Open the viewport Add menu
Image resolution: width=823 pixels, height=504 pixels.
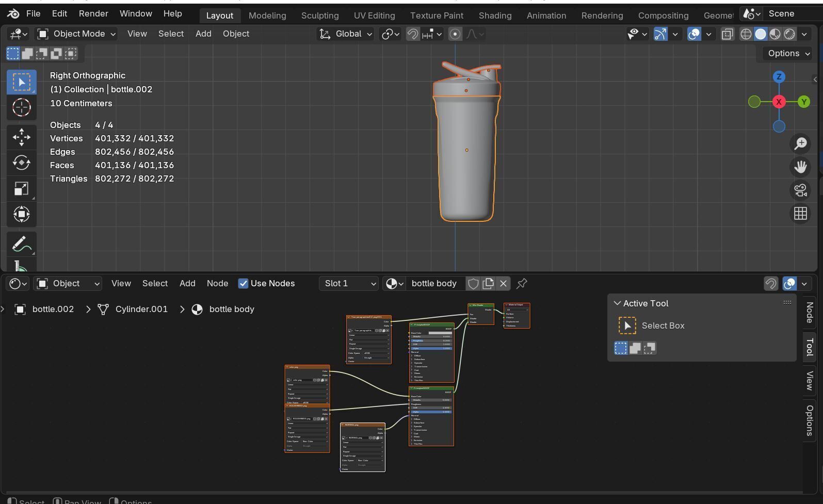click(203, 34)
